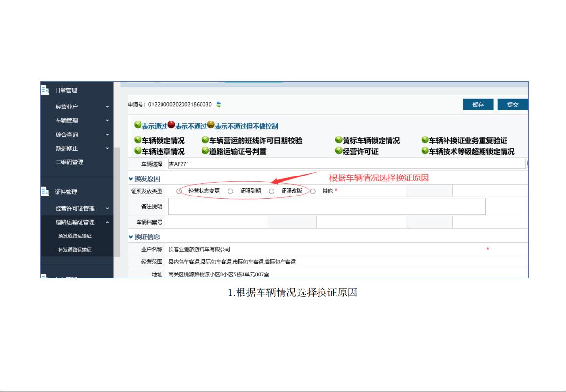Click the sidebar vertical scrollbar

[117, 202]
